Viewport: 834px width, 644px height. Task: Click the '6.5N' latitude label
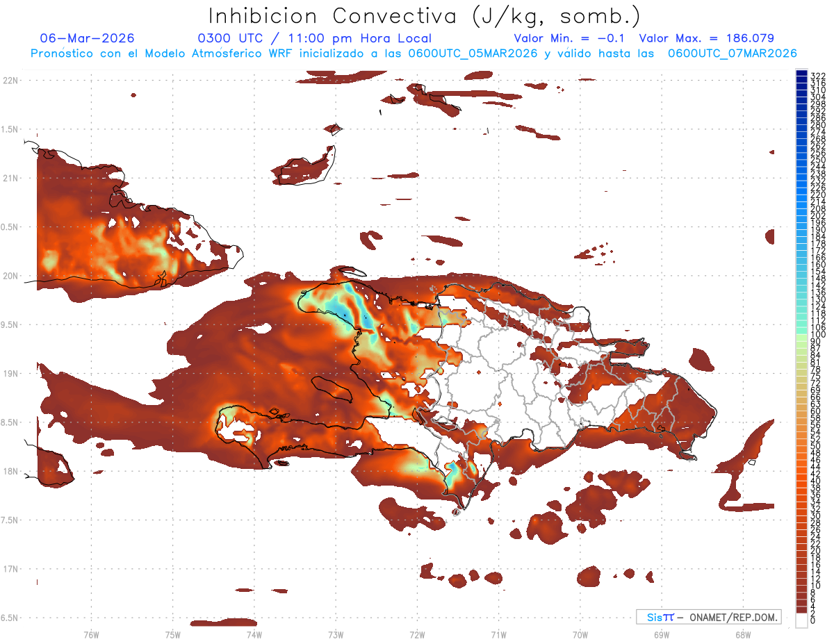coord(10,618)
